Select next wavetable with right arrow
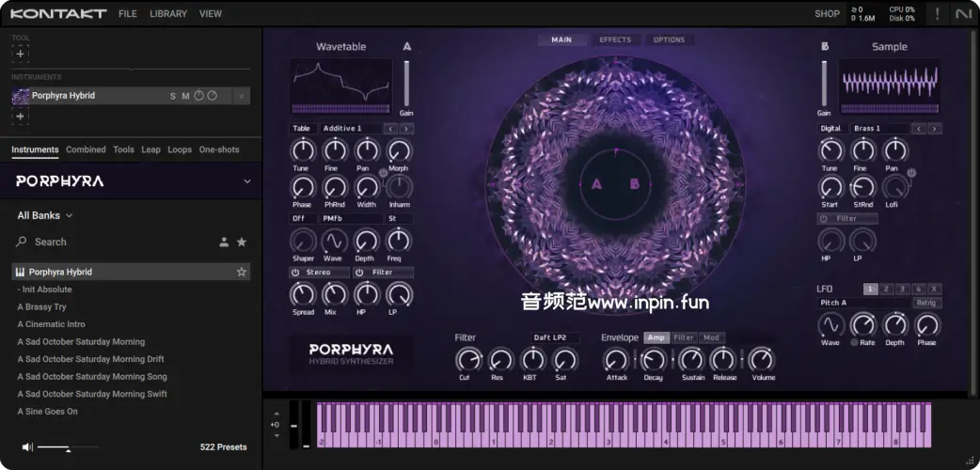 [x=406, y=129]
